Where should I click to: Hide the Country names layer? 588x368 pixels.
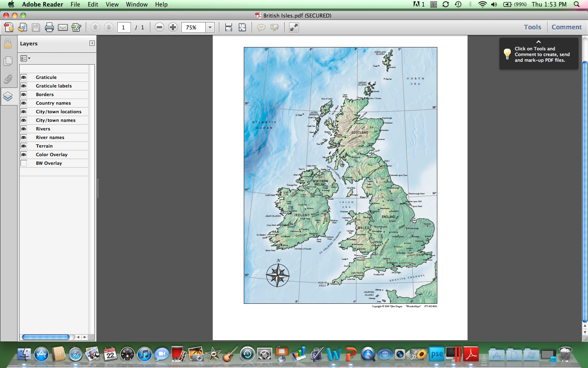pos(24,103)
